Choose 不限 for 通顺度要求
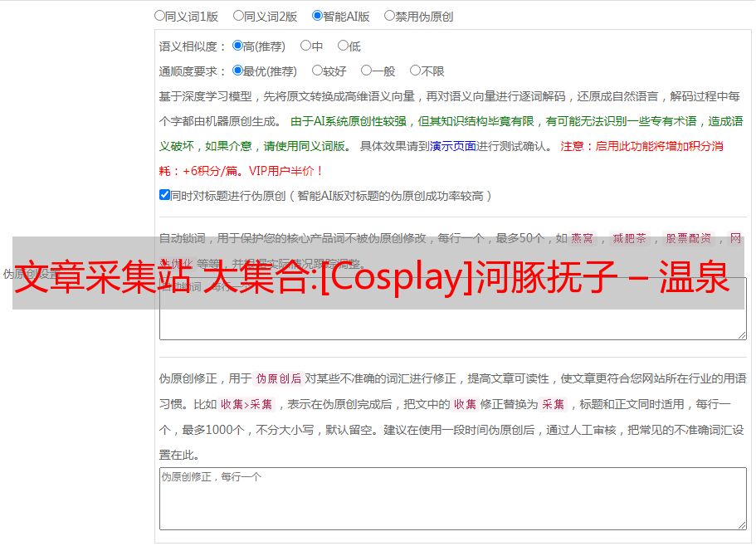756x546 pixels. coord(415,71)
